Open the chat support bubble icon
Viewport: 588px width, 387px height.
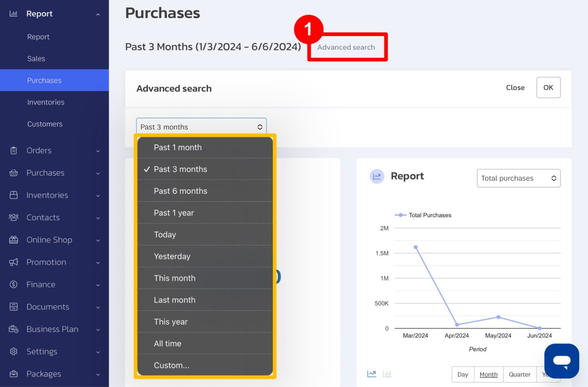(561, 361)
